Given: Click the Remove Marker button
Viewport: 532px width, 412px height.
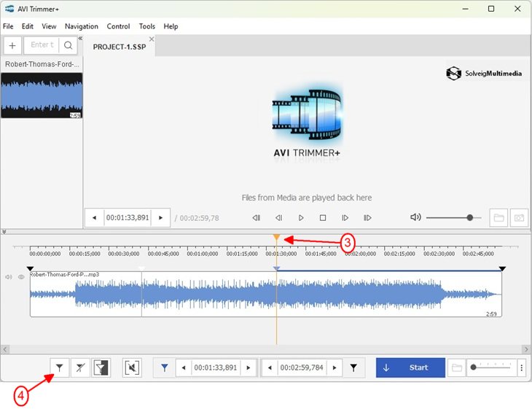Looking at the screenshot, I should coord(80,368).
